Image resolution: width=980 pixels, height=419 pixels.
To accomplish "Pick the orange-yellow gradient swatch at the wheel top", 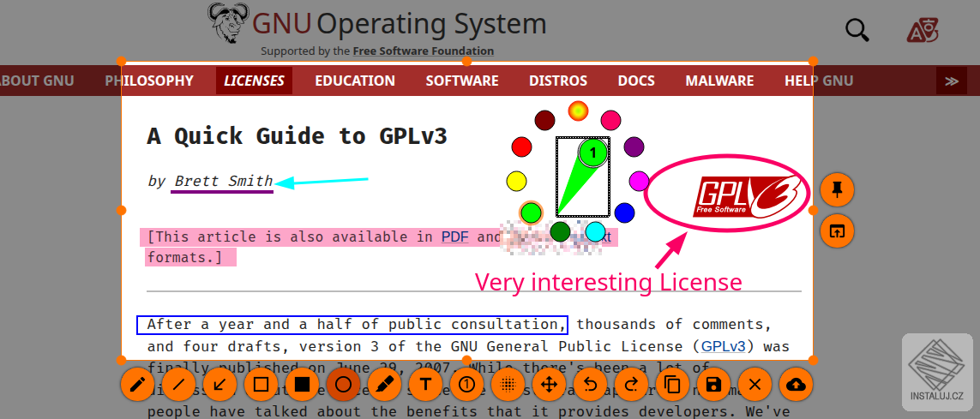I will (x=578, y=111).
